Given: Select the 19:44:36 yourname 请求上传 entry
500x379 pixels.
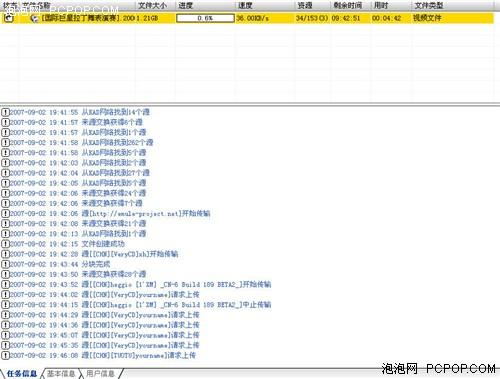Looking at the screenshot, I should click(105, 325).
